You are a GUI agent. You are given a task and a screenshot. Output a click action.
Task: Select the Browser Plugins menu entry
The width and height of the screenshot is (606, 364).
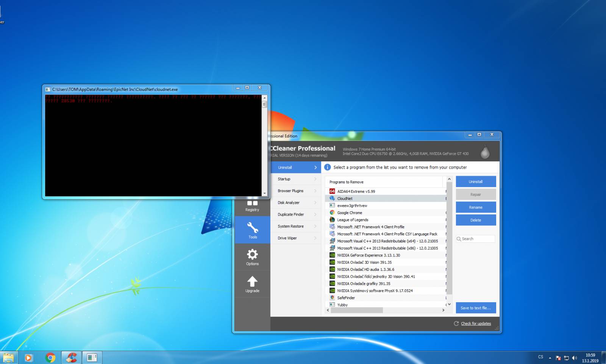296,191
